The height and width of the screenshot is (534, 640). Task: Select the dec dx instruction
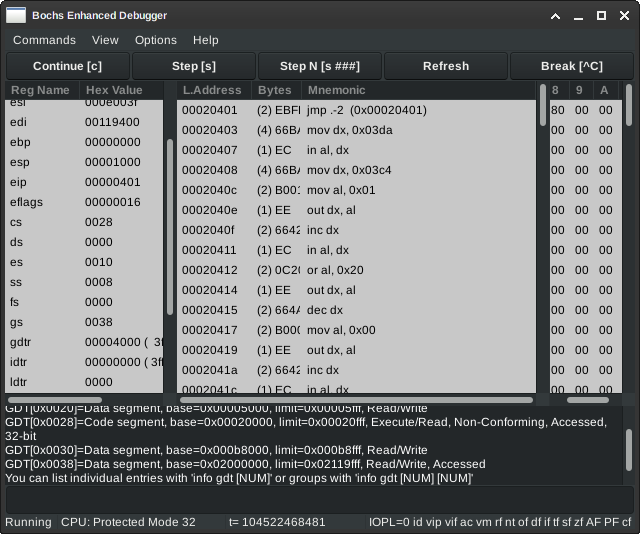tap(356, 310)
